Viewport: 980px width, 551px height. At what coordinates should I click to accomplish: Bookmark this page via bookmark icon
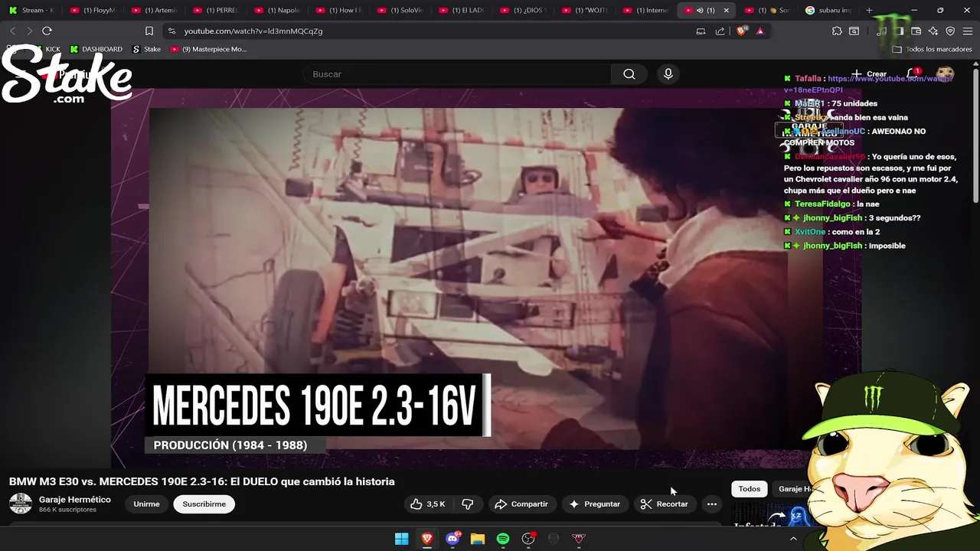point(149,31)
